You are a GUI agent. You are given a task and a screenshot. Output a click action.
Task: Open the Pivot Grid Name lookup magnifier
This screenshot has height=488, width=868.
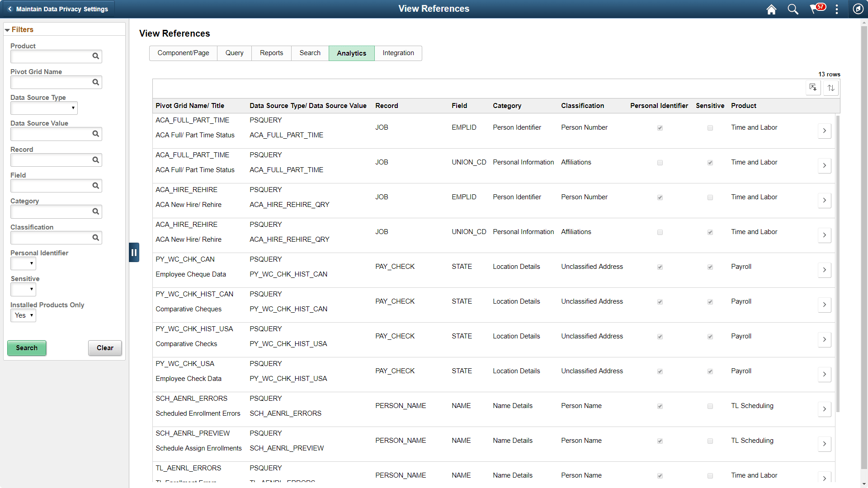(95, 82)
